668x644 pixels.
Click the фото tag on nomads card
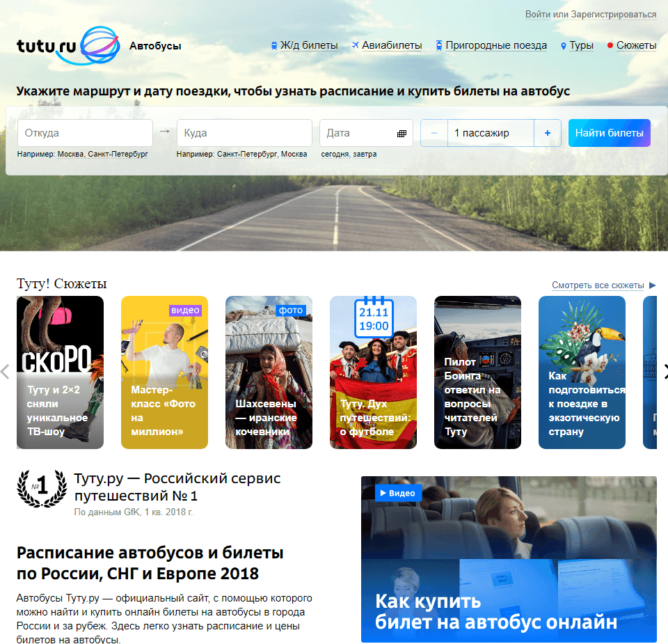(x=291, y=311)
